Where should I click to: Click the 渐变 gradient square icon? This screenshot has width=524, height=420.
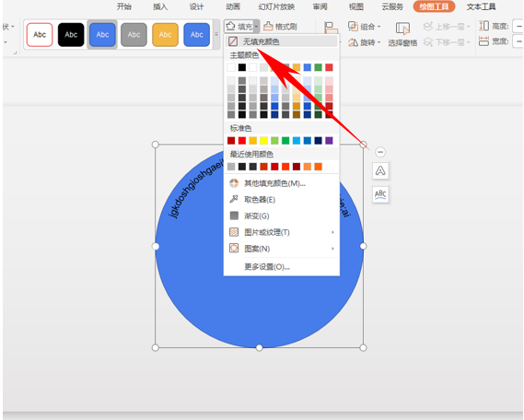[x=234, y=216]
